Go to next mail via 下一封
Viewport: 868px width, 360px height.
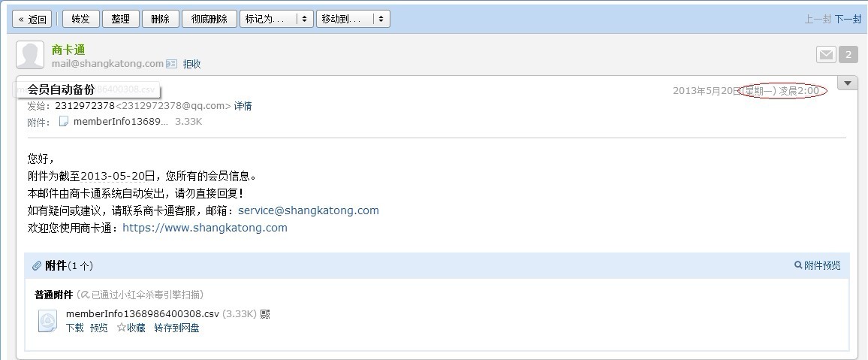point(848,20)
